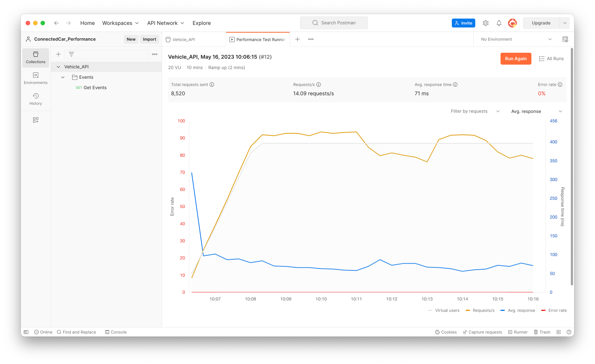Open the Workspaces menu

point(120,23)
